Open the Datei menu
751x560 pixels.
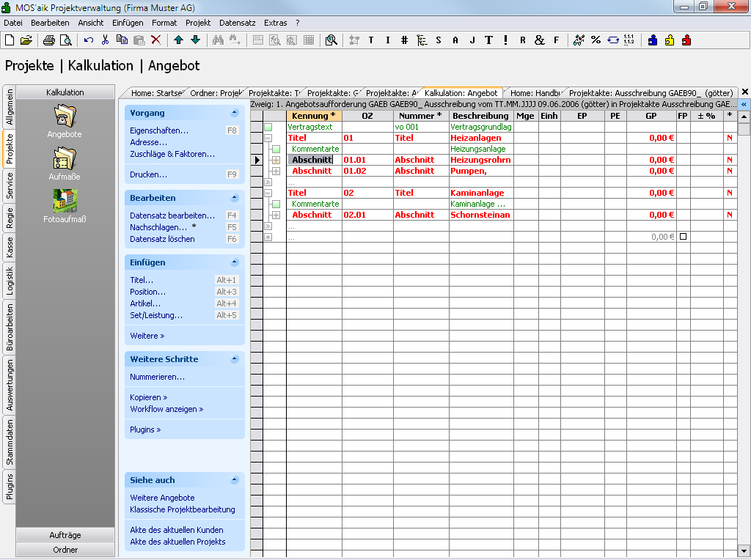click(x=13, y=23)
